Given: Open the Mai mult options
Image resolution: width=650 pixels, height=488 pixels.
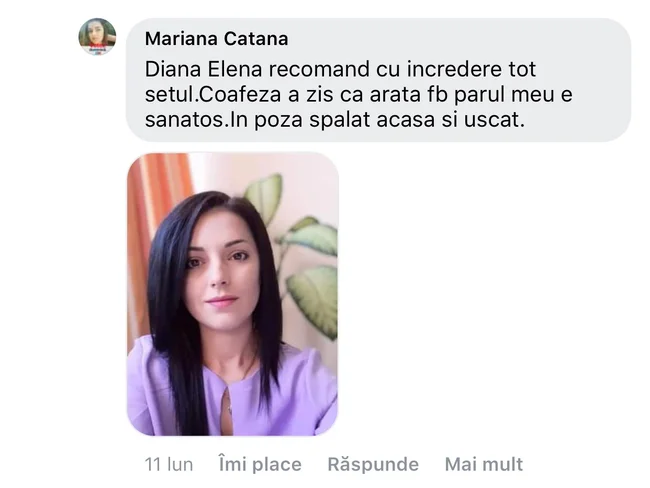Looking at the screenshot, I should tap(484, 464).
